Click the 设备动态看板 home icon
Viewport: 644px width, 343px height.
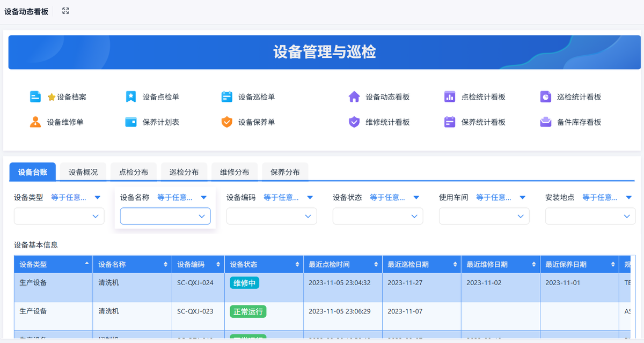(x=354, y=97)
